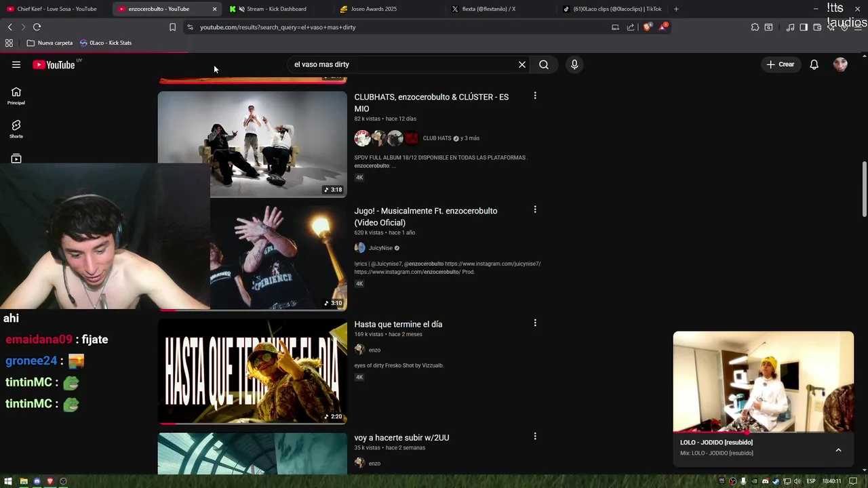The image size is (868, 488).
Task: Click the Crear button
Action: (781, 64)
